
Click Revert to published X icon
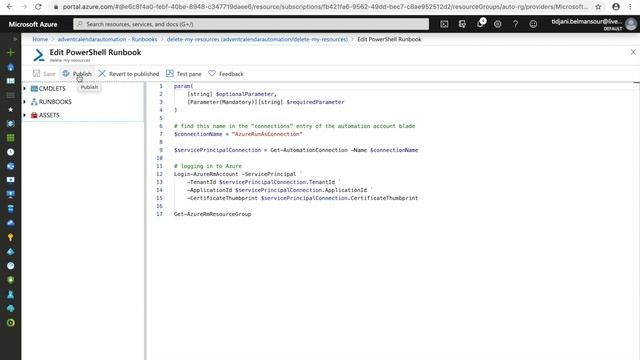pyautogui.click(x=102, y=73)
